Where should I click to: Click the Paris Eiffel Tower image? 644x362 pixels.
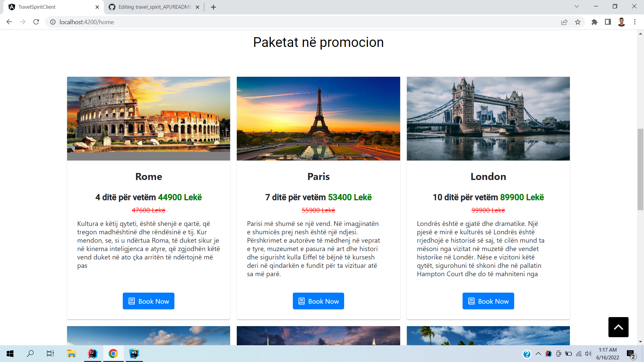[318, 119]
